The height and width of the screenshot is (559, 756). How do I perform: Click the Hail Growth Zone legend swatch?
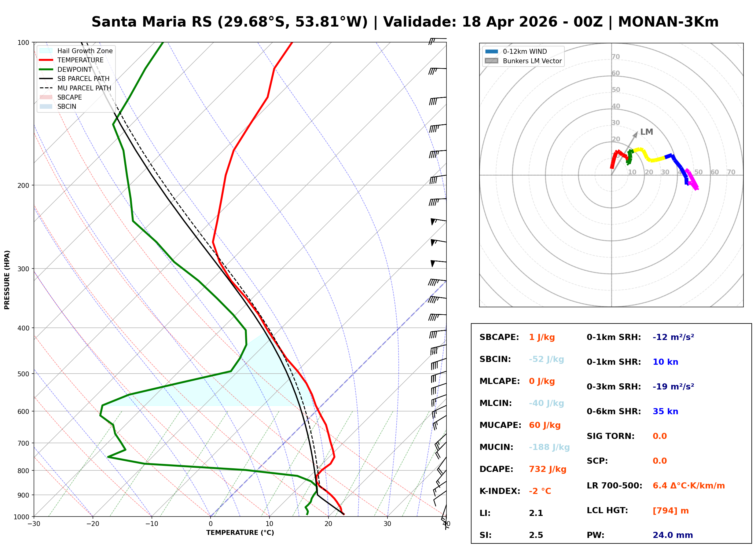pyautogui.click(x=46, y=51)
